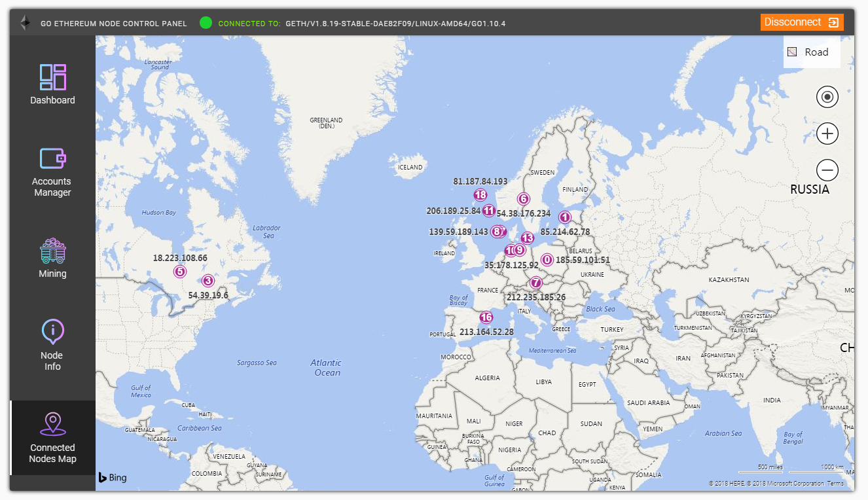Select node pin number 6
This screenshot has width=868, height=500.
click(x=523, y=199)
